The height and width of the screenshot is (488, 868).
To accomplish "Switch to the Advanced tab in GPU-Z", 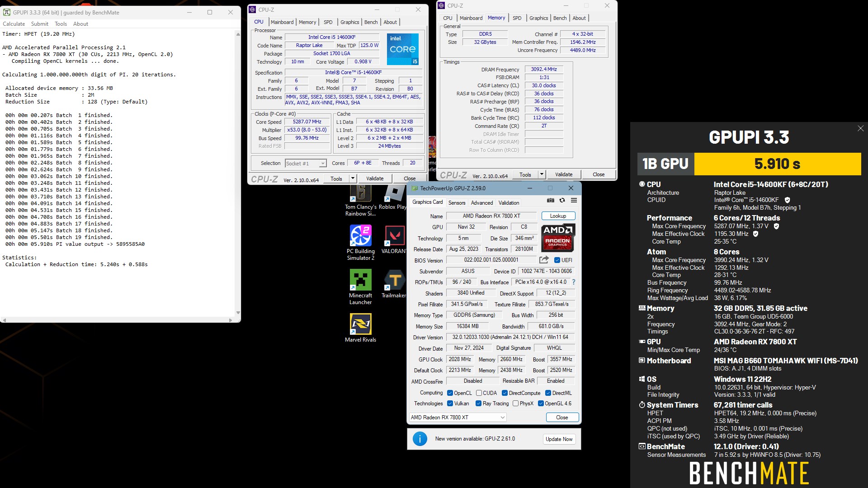I will coord(482,203).
